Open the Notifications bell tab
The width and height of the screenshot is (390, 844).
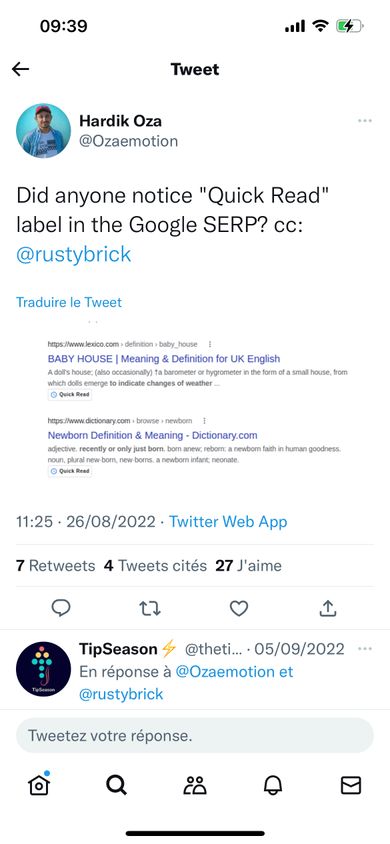273,786
